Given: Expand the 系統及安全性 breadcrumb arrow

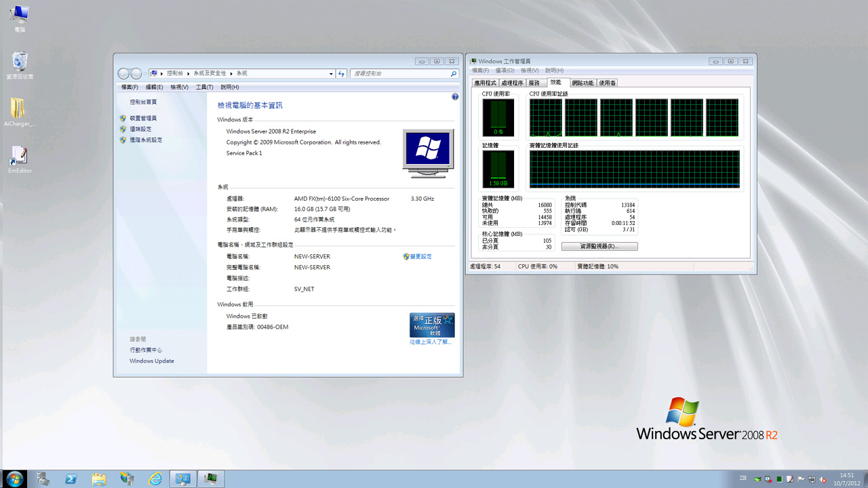Looking at the screenshot, I should pos(231,73).
